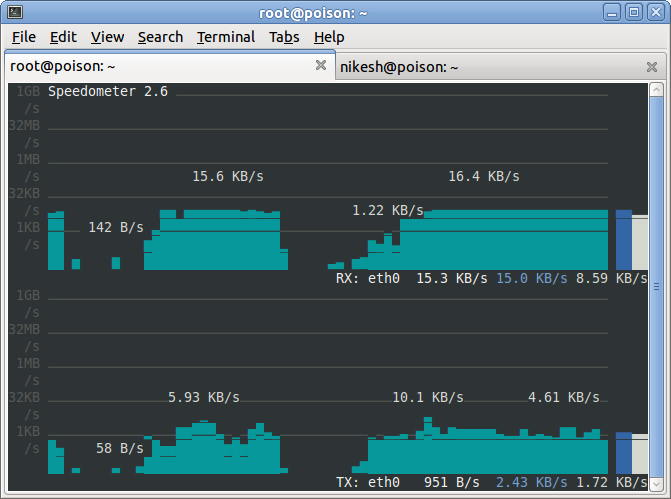Click the blue 15.0 KB/s RX average
The width and height of the screenshot is (671, 499).
tap(532, 279)
